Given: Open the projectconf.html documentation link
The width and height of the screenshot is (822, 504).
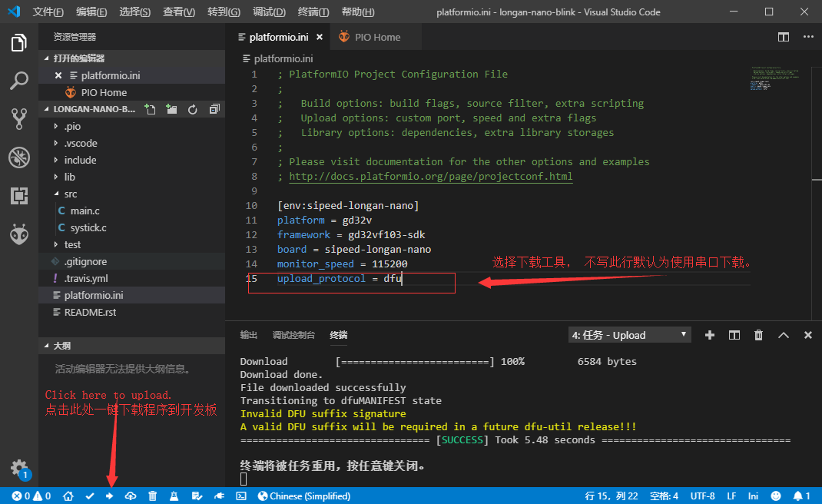Looking at the screenshot, I should 431,176.
